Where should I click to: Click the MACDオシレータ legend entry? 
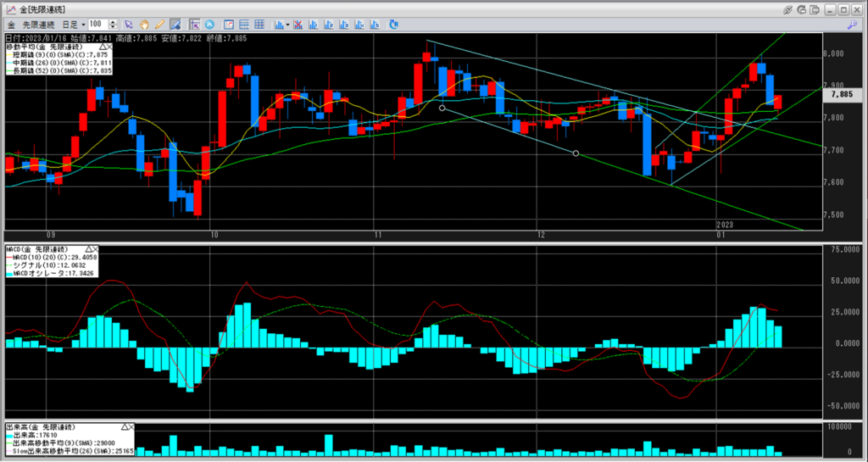[x=51, y=273]
